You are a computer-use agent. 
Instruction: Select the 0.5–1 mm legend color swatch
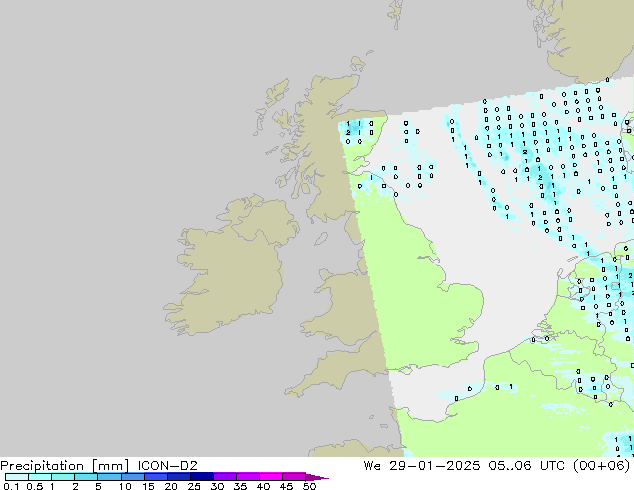point(40,477)
